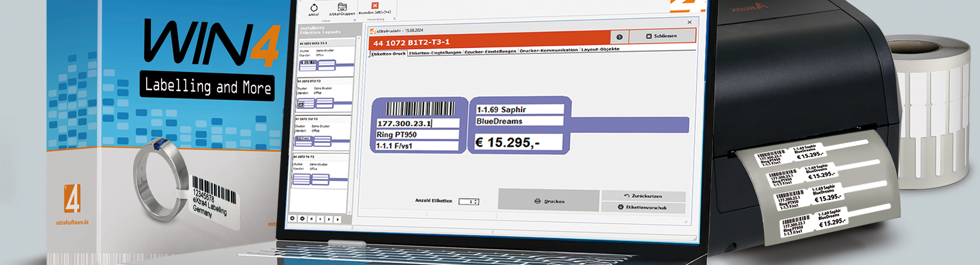The width and height of the screenshot is (980, 265).
Task: Go to last layout with navigation arrow
Action: [338, 219]
